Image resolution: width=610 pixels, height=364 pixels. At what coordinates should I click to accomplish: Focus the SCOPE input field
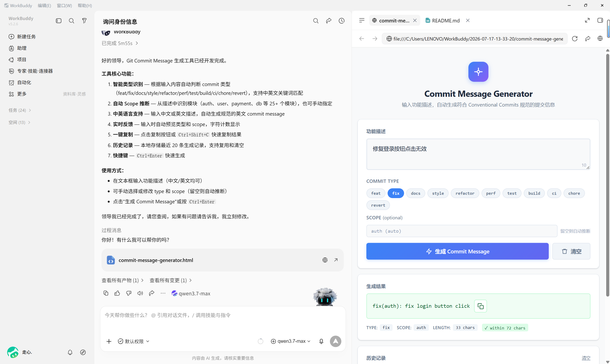coord(461,231)
